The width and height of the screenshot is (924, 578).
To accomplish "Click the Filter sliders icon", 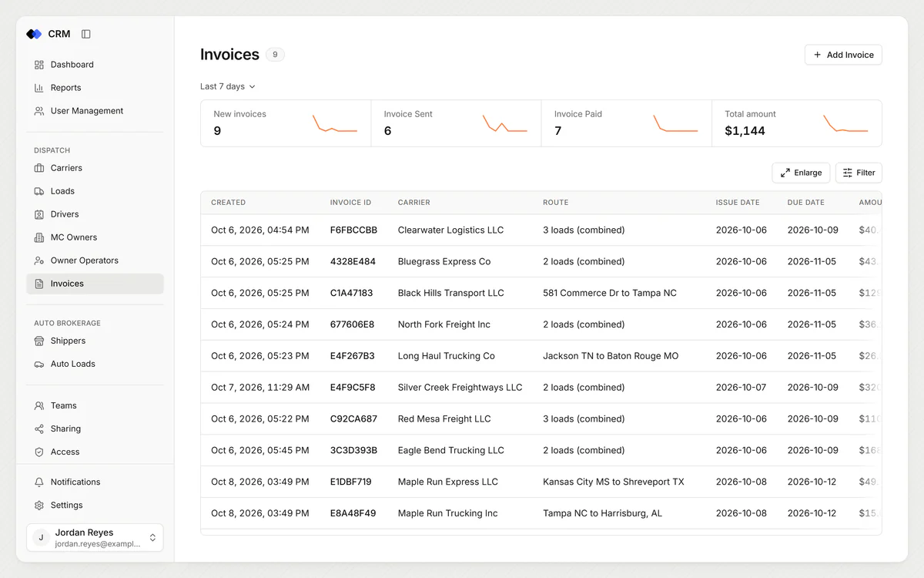I will pos(848,173).
